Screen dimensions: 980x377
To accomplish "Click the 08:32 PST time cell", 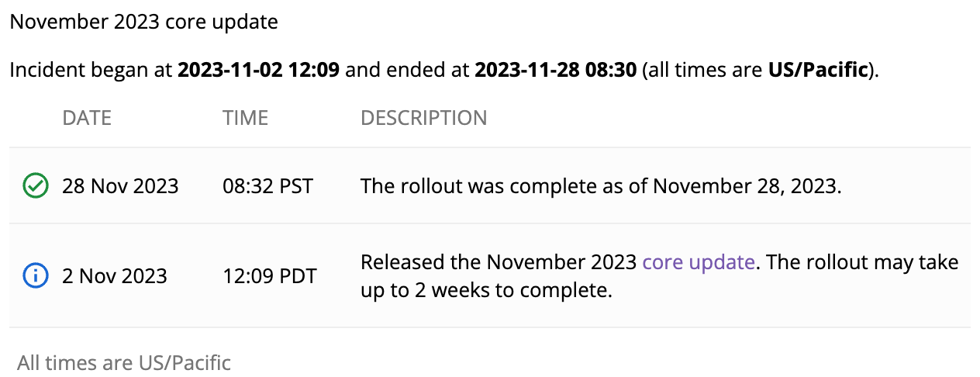I will pos(267,186).
